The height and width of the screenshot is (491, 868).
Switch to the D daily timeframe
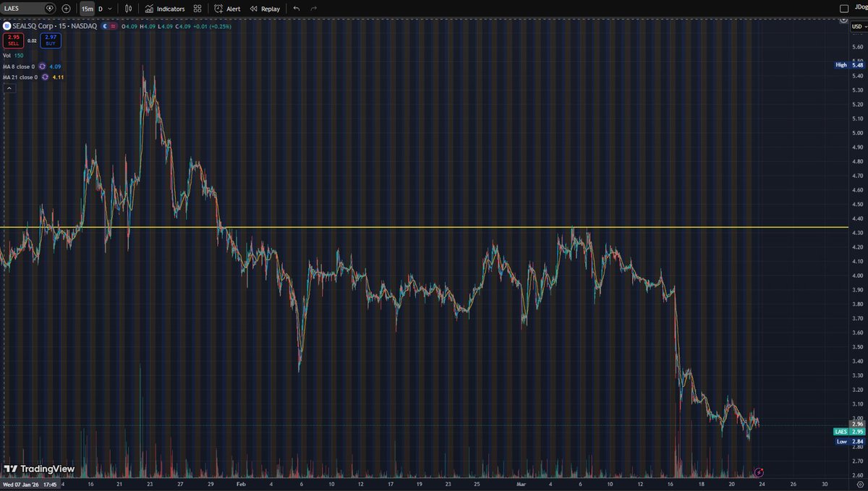tap(100, 9)
